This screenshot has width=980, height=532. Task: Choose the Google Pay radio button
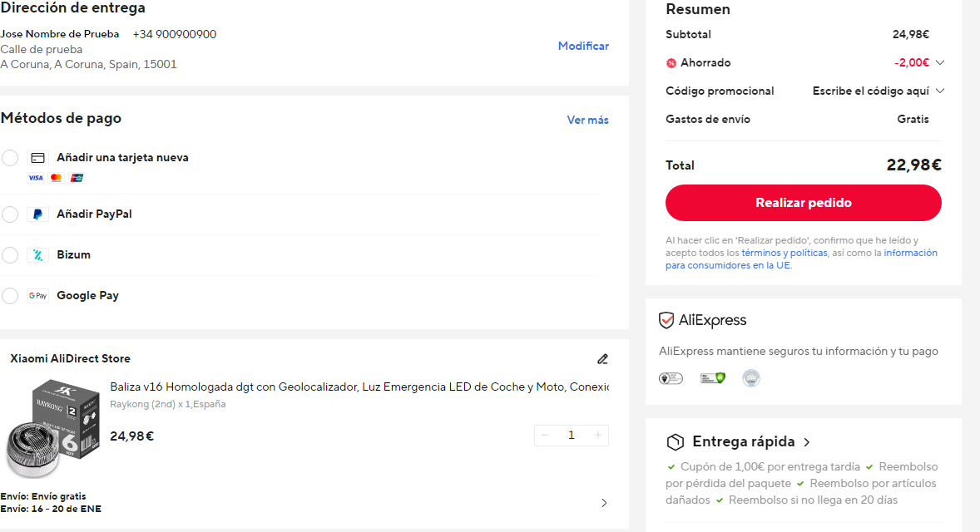pyautogui.click(x=10, y=295)
